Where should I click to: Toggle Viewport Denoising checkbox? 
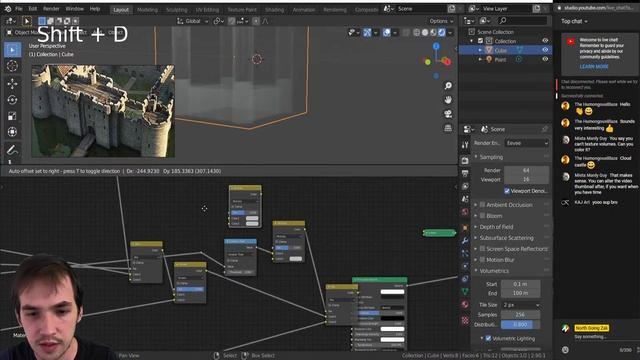tap(507, 191)
